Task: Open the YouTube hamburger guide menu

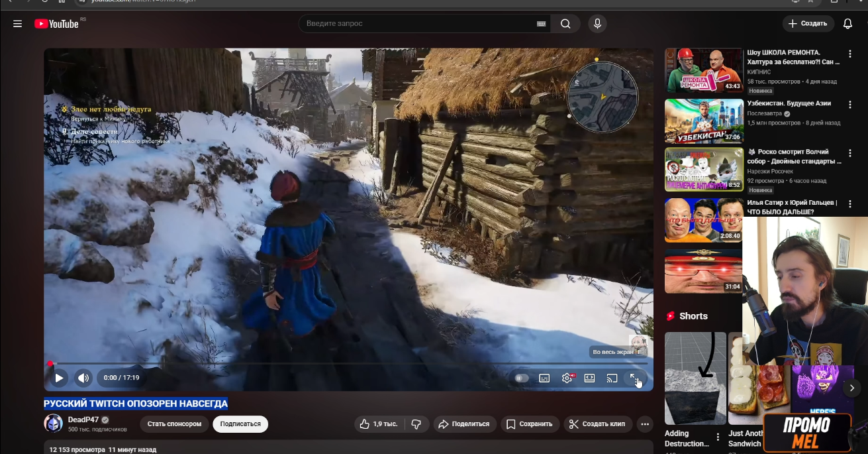Action: click(17, 24)
